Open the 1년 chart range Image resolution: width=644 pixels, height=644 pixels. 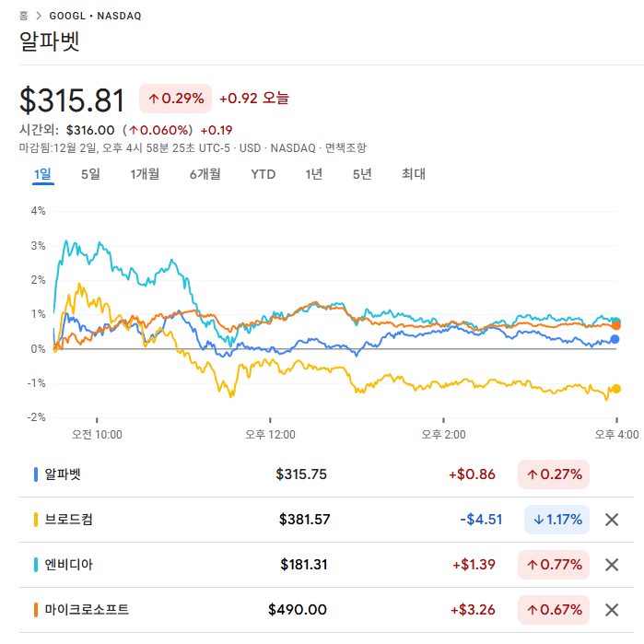(x=314, y=174)
